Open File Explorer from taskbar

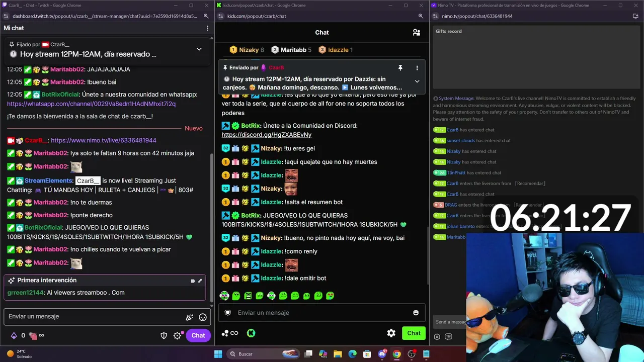tap(338, 354)
